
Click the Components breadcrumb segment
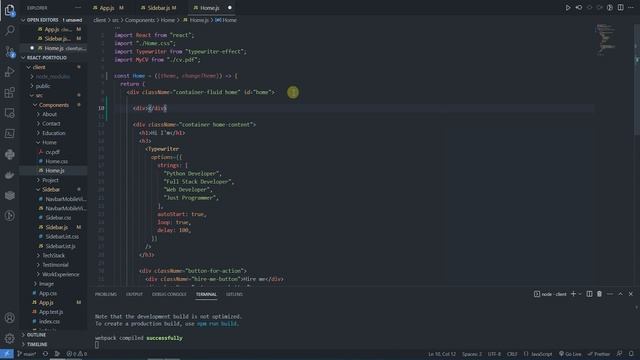coord(140,20)
